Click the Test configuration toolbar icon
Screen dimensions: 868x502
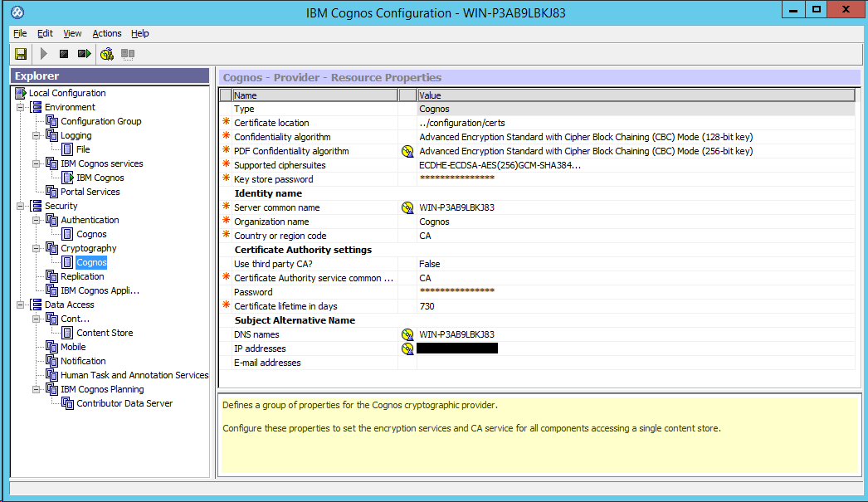point(107,54)
